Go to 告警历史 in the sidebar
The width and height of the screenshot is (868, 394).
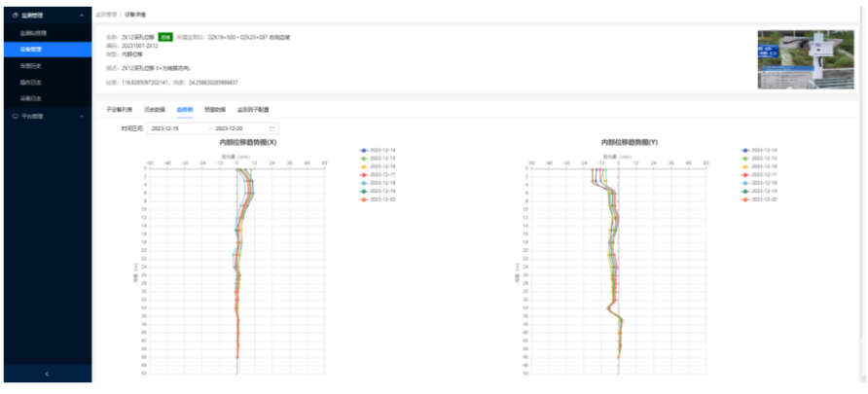click(x=31, y=65)
